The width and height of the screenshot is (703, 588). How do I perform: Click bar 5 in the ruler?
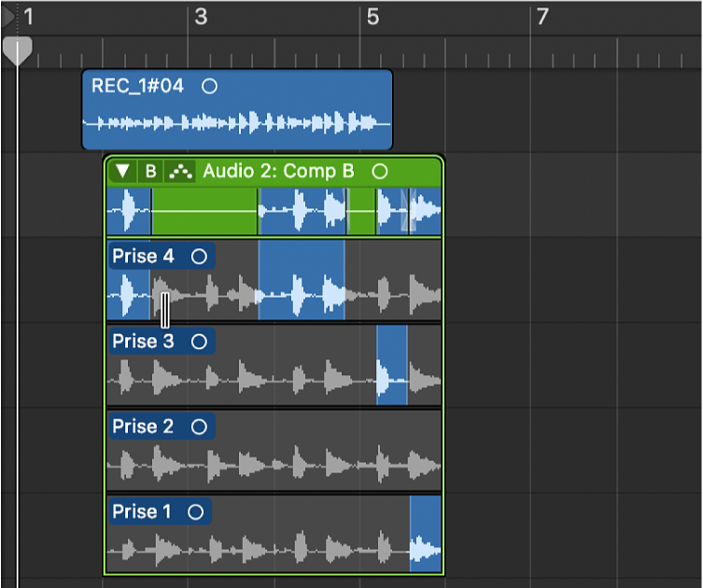373,17
